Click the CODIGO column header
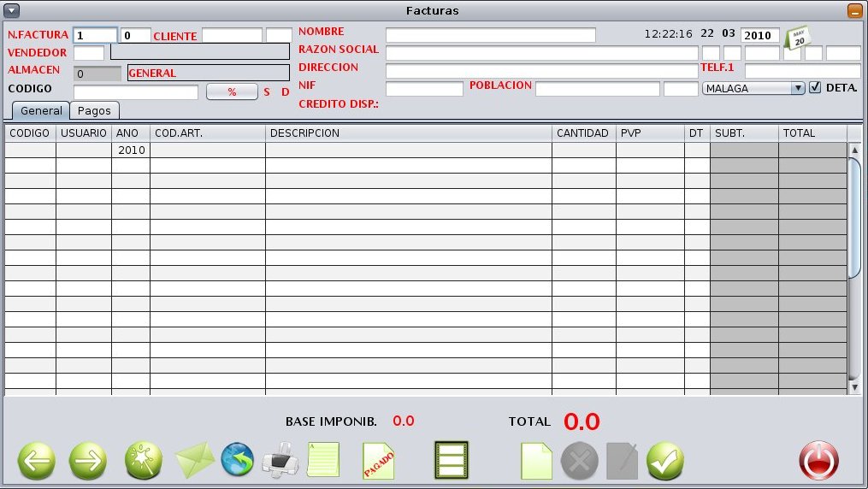The width and height of the screenshot is (868, 489). [x=30, y=133]
